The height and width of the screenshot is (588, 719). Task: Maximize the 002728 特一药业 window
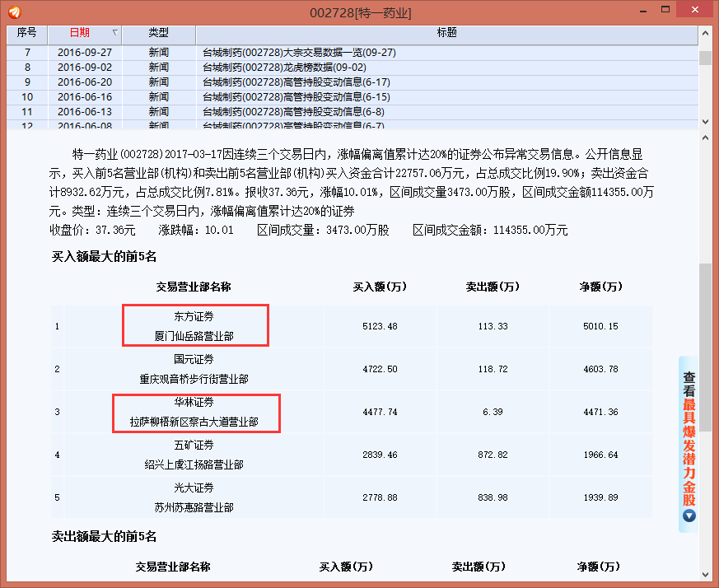pyautogui.click(x=665, y=10)
